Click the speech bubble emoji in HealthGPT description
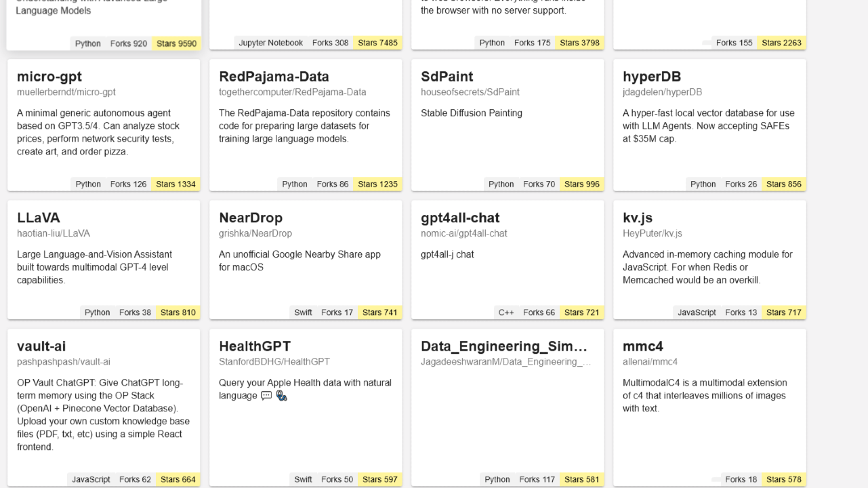Image resolution: width=868 pixels, height=488 pixels. pyautogui.click(x=266, y=396)
